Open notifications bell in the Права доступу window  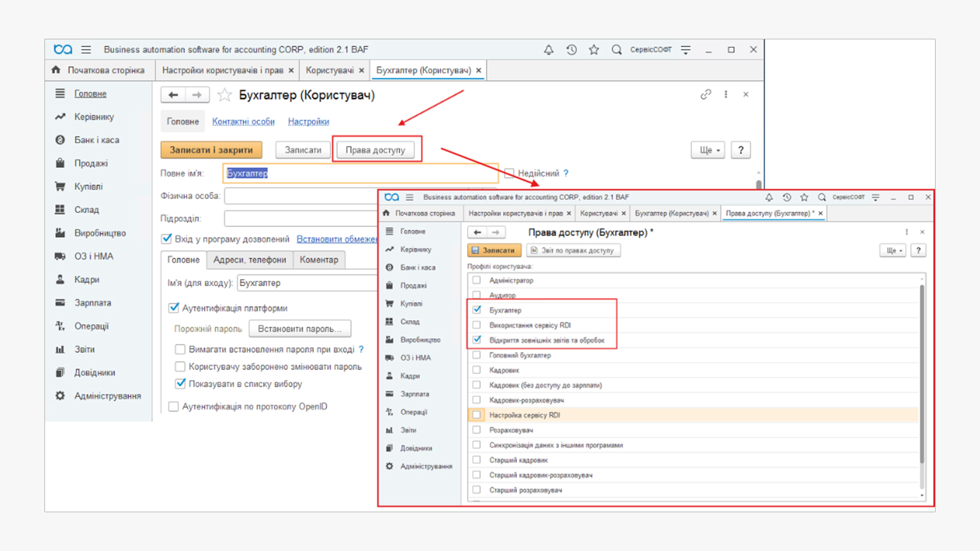click(x=769, y=197)
